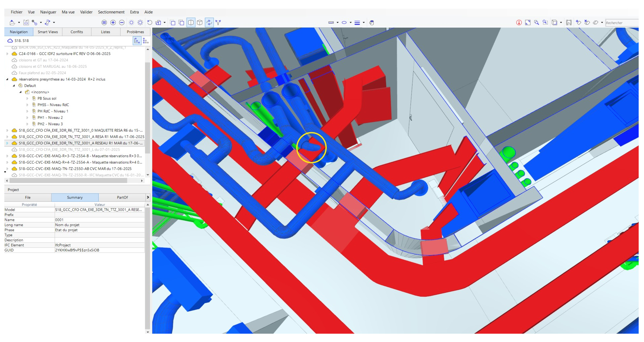The image size is (644, 342).
Task: Select the PartOf properties tab
Action: (x=122, y=197)
